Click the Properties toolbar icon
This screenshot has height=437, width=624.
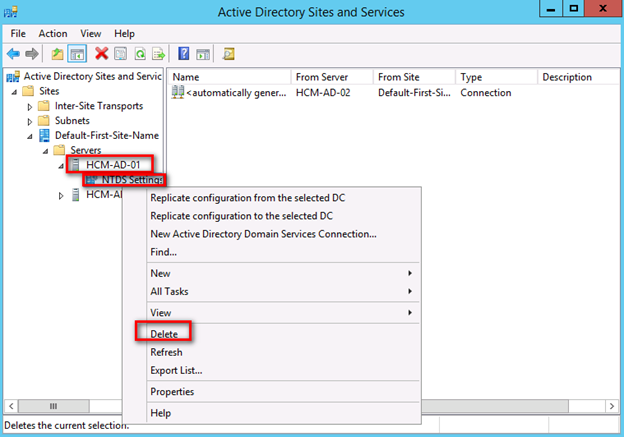(x=119, y=53)
